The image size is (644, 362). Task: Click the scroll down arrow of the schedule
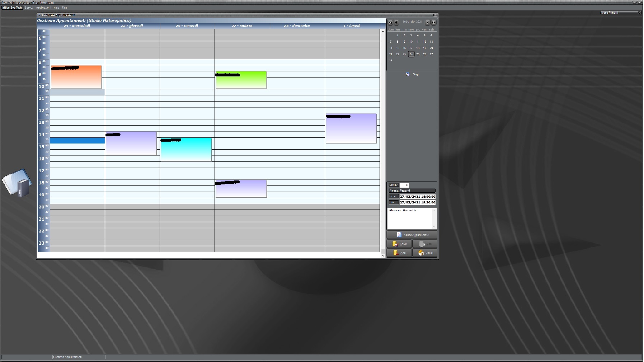tap(383, 255)
